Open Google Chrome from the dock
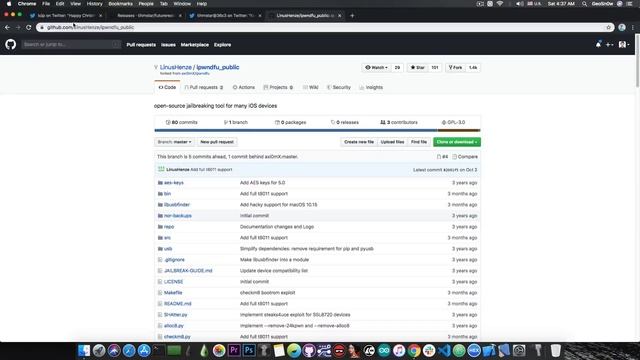The height and width of the screenshot is (360, 640). pyautogui.click(x=414, y=351)
